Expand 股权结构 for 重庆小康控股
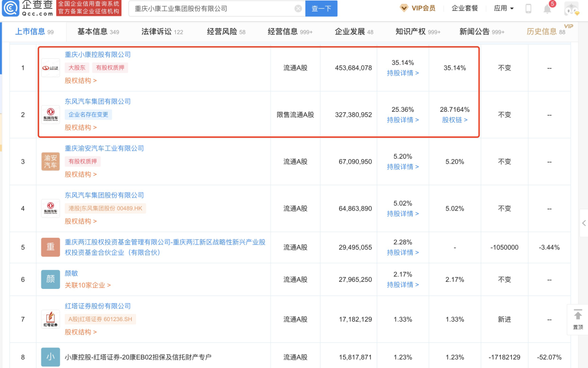588x368 pixels. 81,80
